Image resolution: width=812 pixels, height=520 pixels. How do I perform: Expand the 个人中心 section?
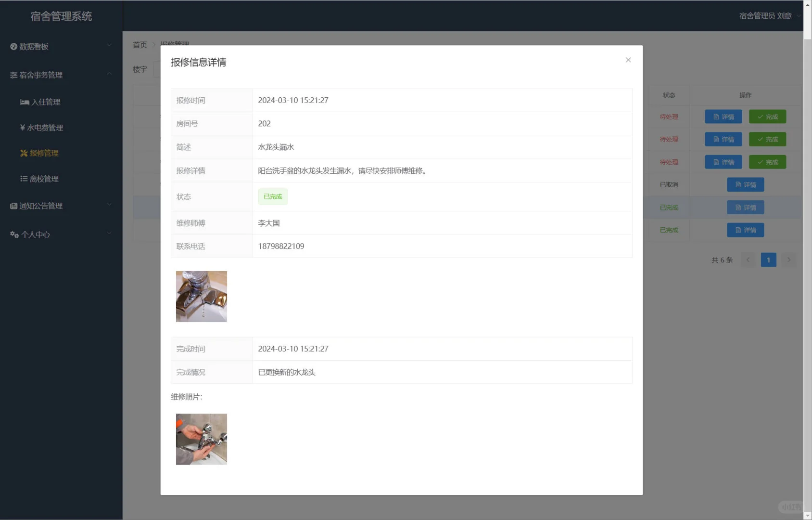(109, 233)
